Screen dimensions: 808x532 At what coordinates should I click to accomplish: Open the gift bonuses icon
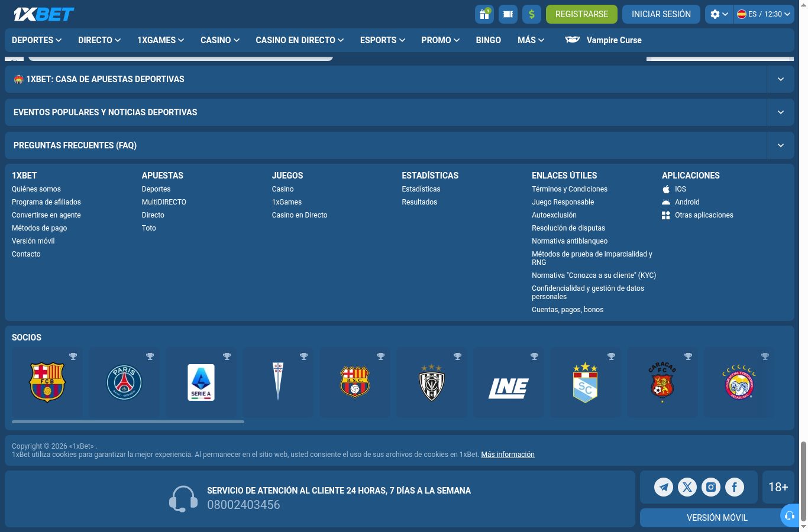click(484, 14)
